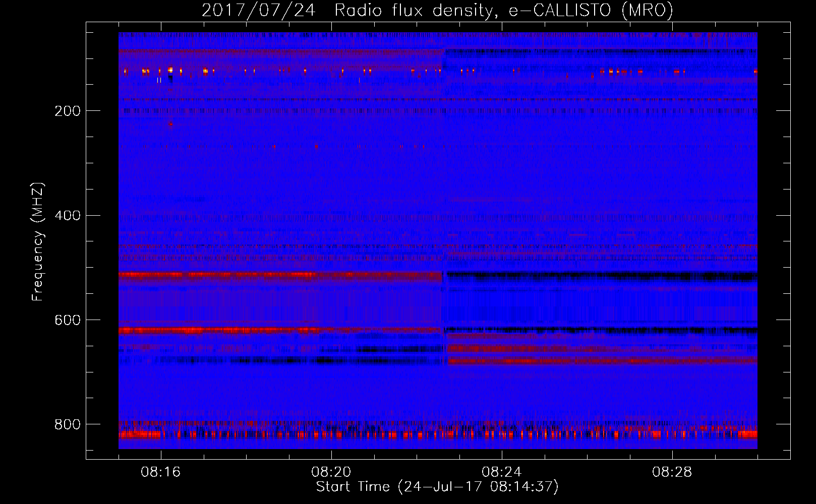
Task: Click the 08:20 time axis label
Action: [331, 472]
